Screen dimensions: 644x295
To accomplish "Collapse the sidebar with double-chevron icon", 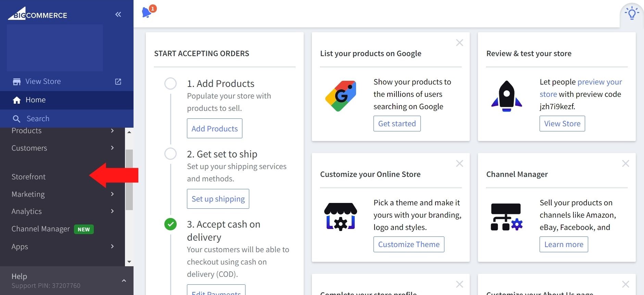I will (x=118, y=14).
